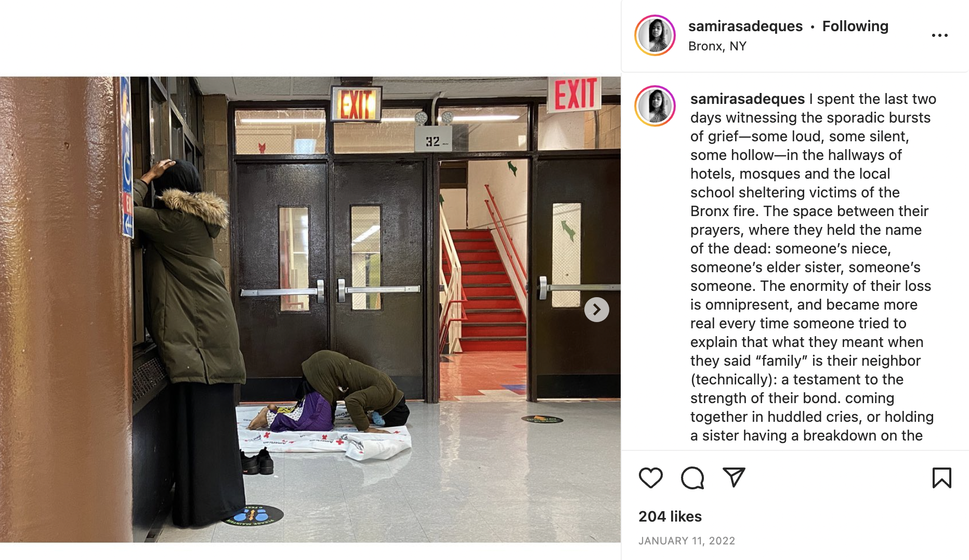
Task: Open the Bronx, NY location link
Action: [x=717, y=46]
